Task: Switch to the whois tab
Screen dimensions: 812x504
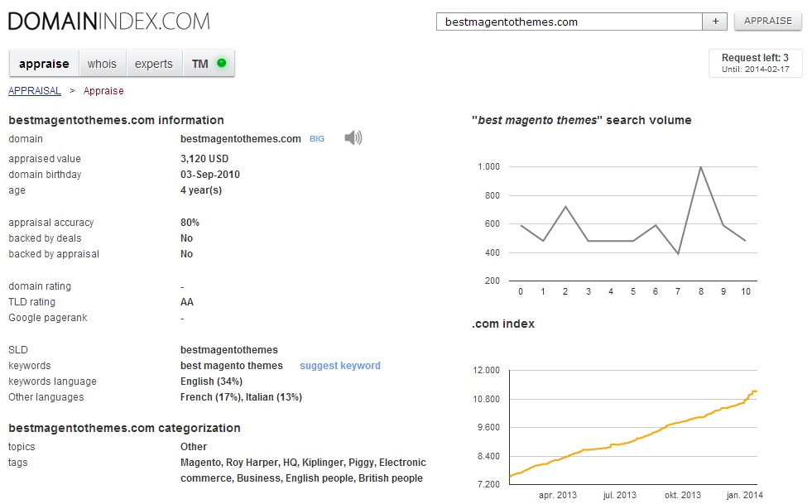Action: [102, 64]
